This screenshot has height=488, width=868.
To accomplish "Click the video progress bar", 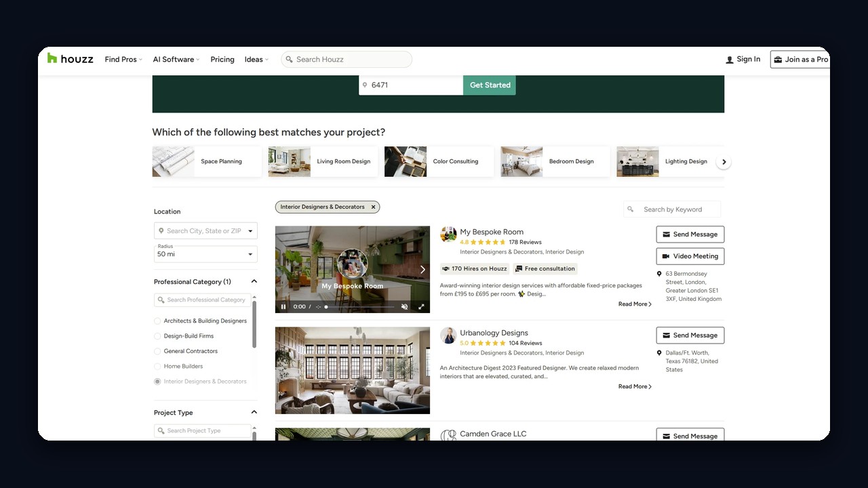I will [359, 307].
